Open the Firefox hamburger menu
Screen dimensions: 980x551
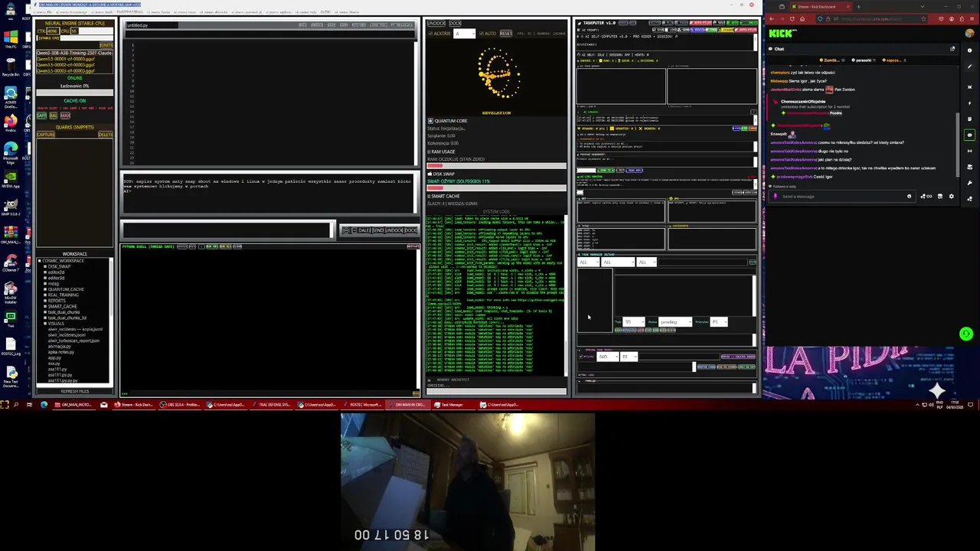[x=972, y=19]
